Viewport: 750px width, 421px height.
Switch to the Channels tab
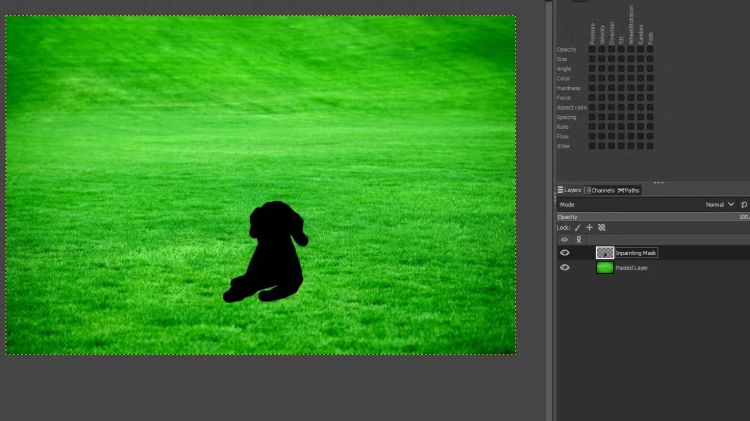pyautogui.click(x=602, y=190)
